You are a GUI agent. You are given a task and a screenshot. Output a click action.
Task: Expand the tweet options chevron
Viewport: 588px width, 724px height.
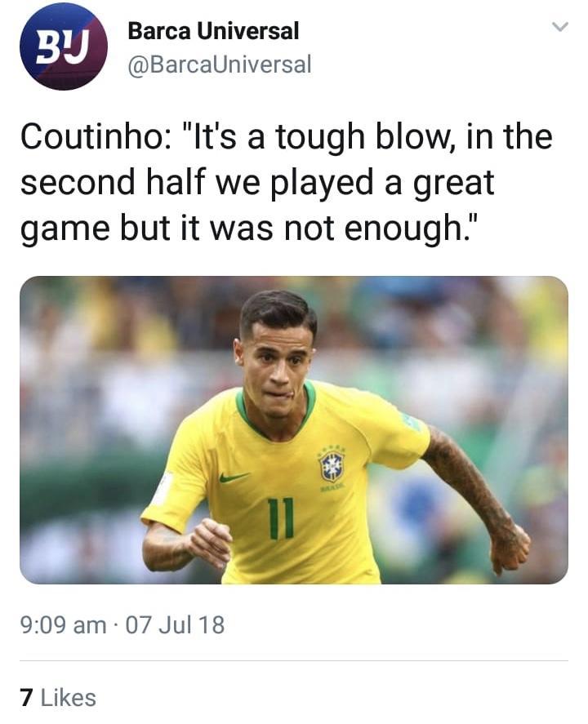(559, 27)
